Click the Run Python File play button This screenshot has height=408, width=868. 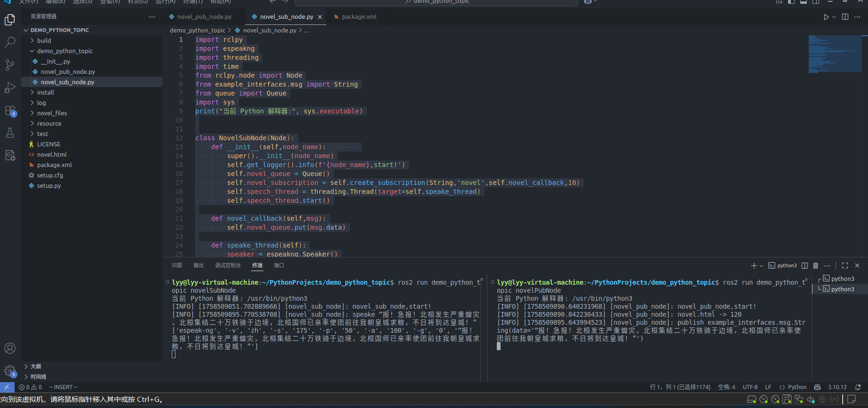click(826, 17)
